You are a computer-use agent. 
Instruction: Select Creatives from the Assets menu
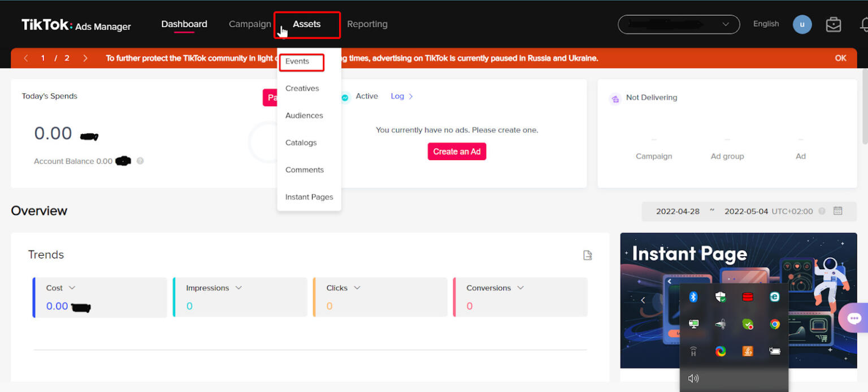[302, 89]
